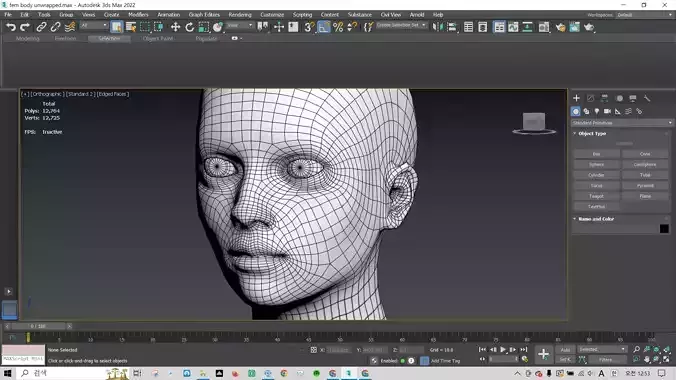The image size is (676, 380).
Task: Open the Animation menu
Action: (x=168, y=15)
